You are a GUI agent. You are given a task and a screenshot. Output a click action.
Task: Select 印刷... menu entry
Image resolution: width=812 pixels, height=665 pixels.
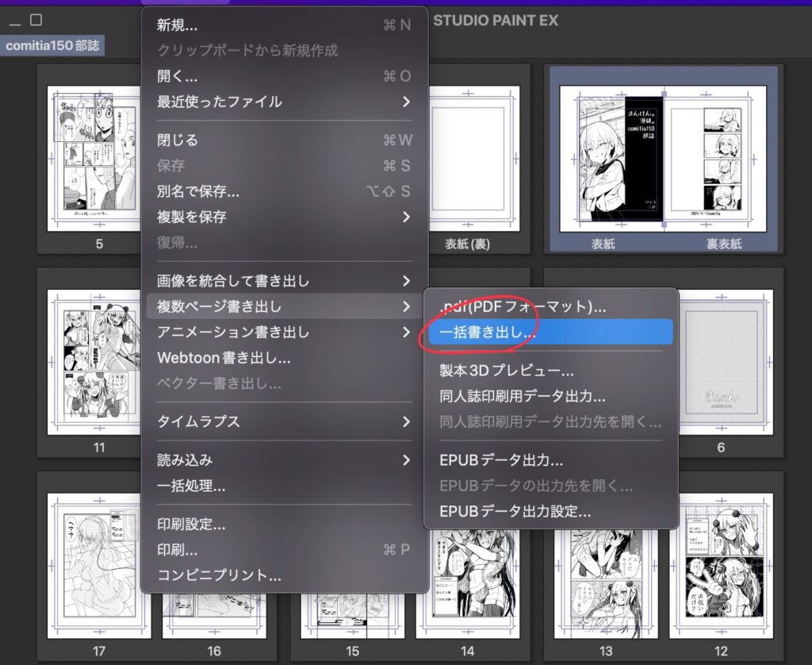285,549
